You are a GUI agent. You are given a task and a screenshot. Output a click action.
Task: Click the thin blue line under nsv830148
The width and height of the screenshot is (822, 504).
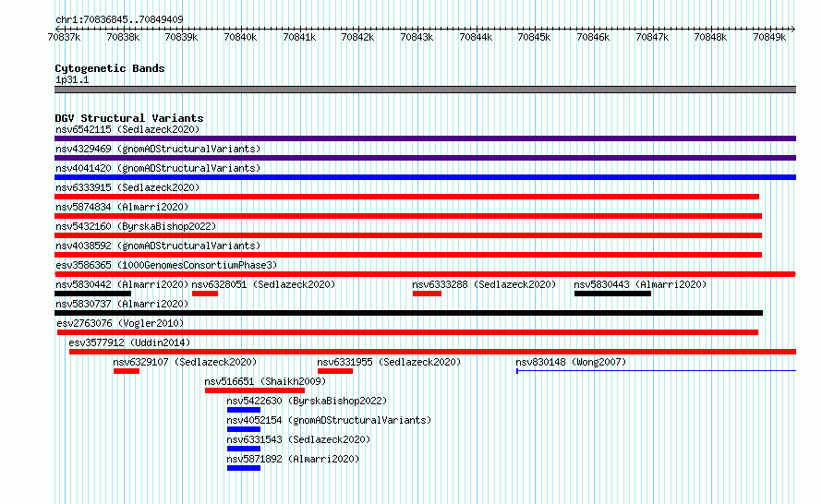click(657, 371)
